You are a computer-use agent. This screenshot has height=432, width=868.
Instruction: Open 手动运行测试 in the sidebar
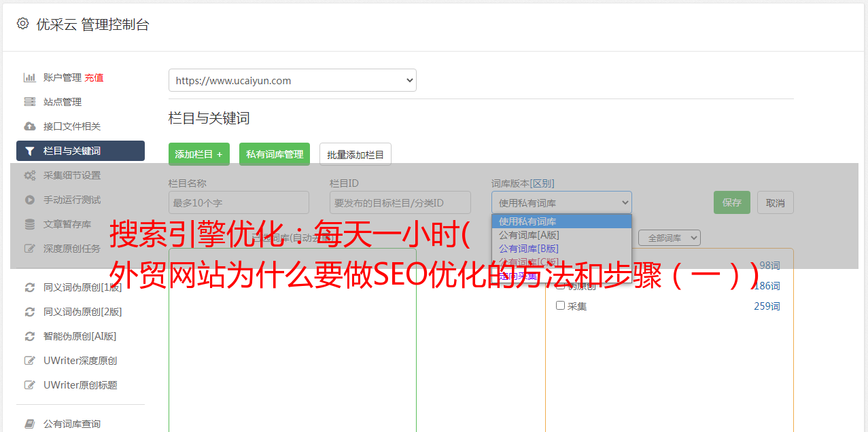(x=72, y=200)
